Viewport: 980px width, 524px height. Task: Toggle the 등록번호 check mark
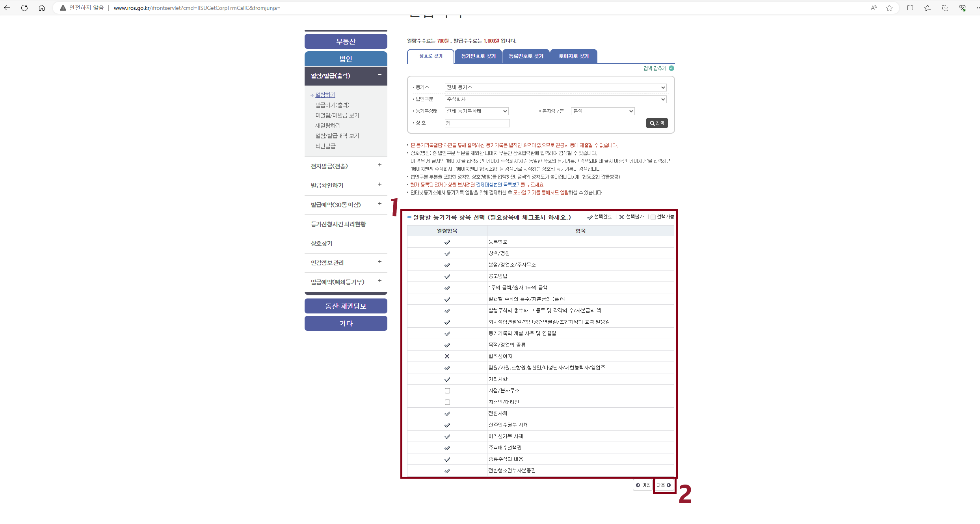[x=447, y=242]
